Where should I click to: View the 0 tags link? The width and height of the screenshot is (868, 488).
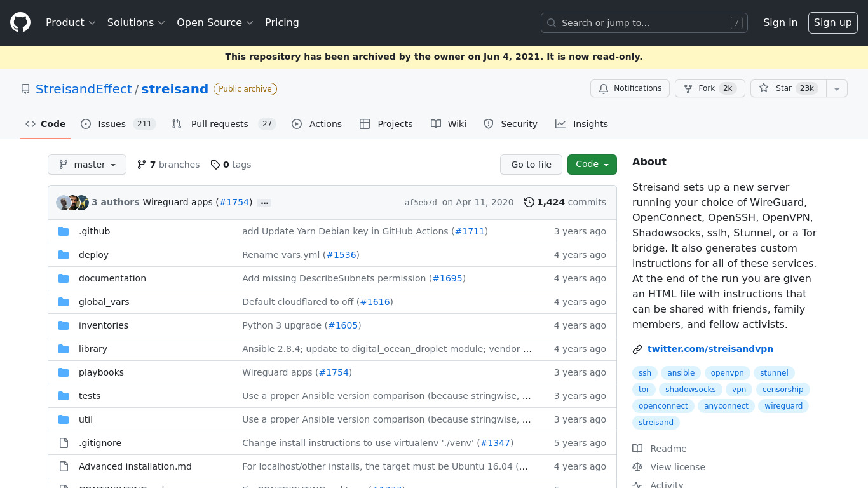[x=231, y=165]
